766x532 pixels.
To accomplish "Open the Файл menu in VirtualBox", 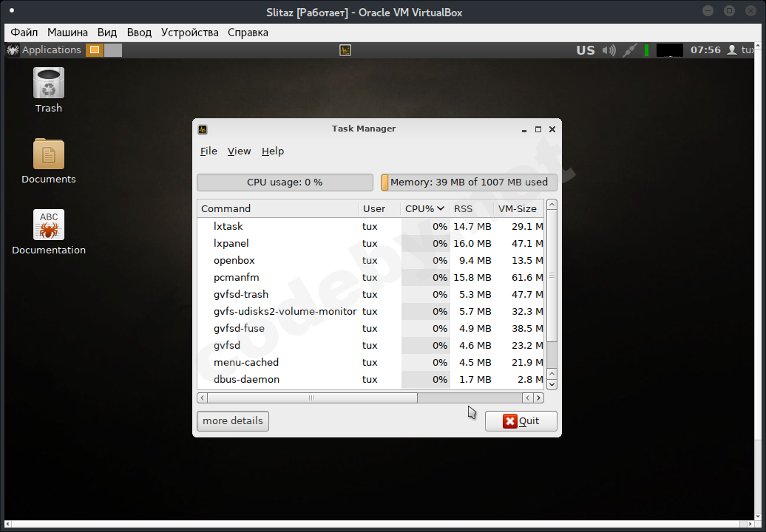I will 24,33.
